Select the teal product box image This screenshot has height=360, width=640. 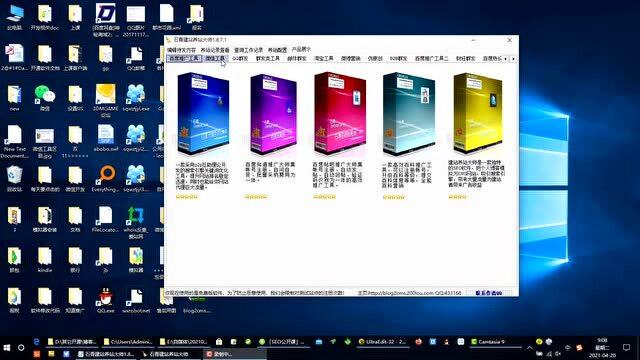(409, 113)
